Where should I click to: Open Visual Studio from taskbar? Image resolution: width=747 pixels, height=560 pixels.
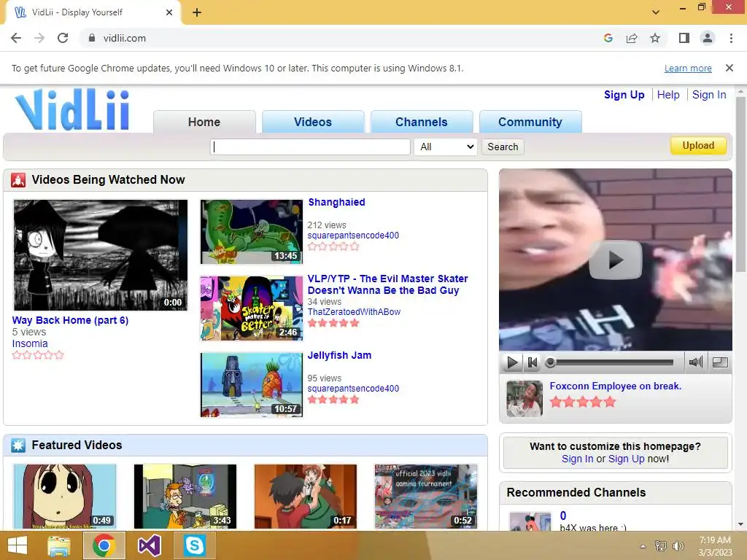149,545
